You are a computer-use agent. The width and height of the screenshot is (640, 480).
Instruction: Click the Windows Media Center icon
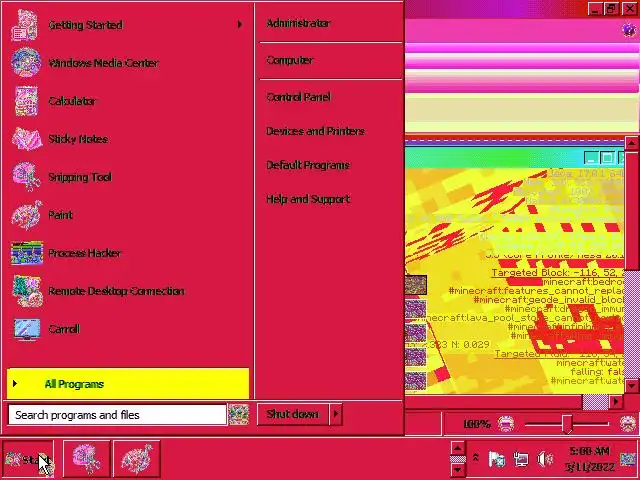[x=26, y=62]
